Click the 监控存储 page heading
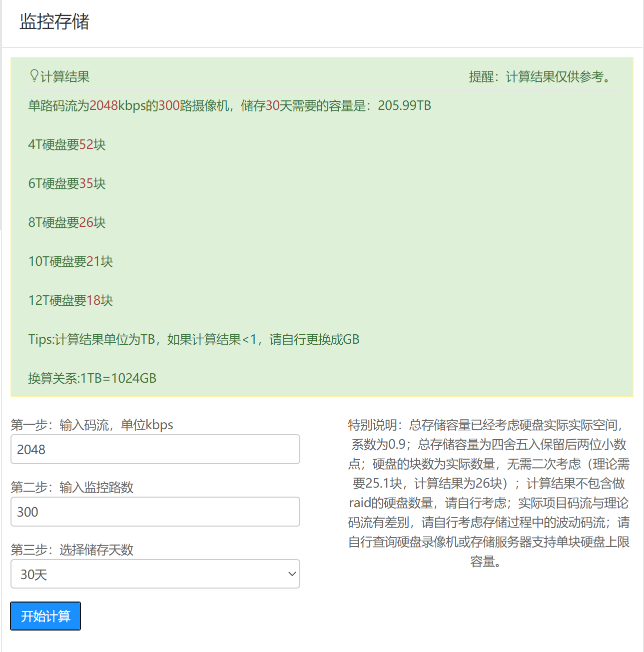 [x=54, y=22]
